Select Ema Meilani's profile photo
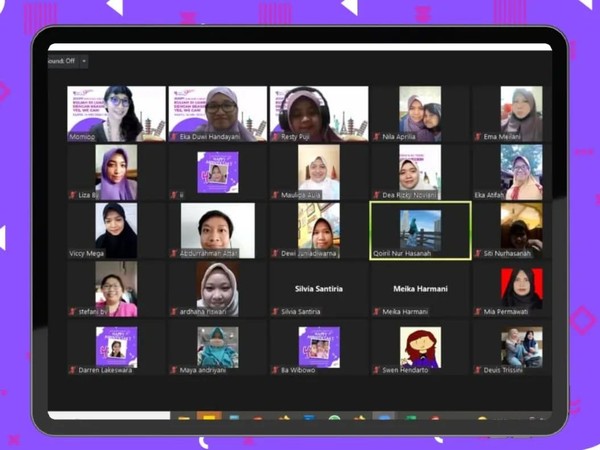This screenshot has width=600, height=450. (x=522, y=114)
